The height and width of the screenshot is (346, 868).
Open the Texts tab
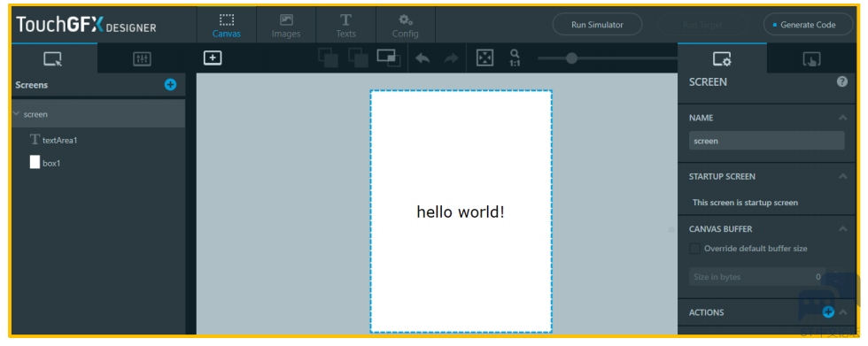pyautogui.click(x=346, y=26)
